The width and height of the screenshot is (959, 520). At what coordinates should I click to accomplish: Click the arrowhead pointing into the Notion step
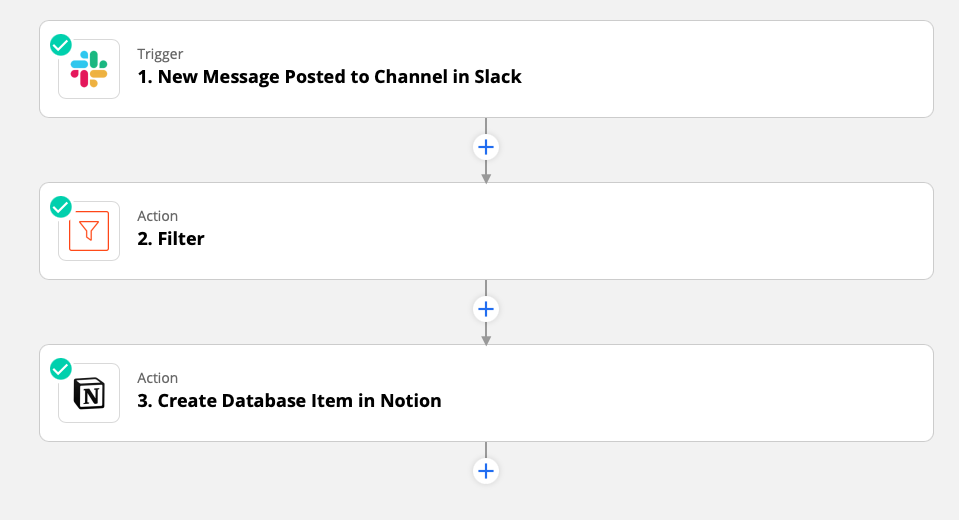click(x=486, y=340)
